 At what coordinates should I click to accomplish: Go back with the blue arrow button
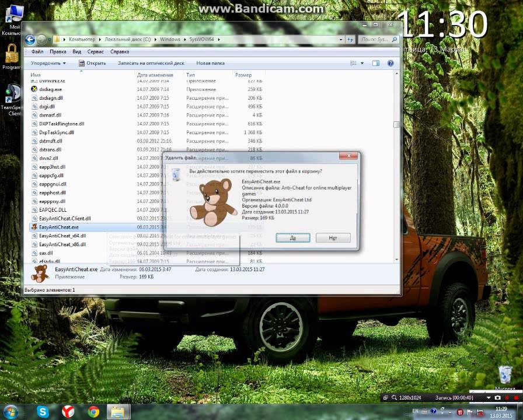point(30,40)
